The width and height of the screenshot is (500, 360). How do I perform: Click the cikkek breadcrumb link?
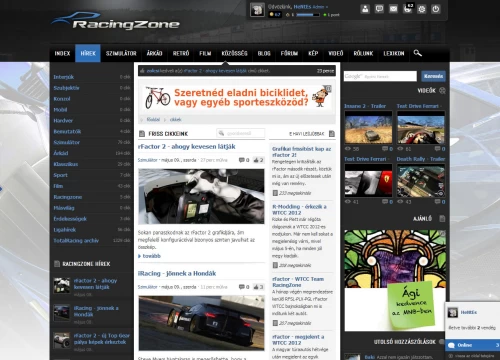pyautogui.click(x=175, y=119)
